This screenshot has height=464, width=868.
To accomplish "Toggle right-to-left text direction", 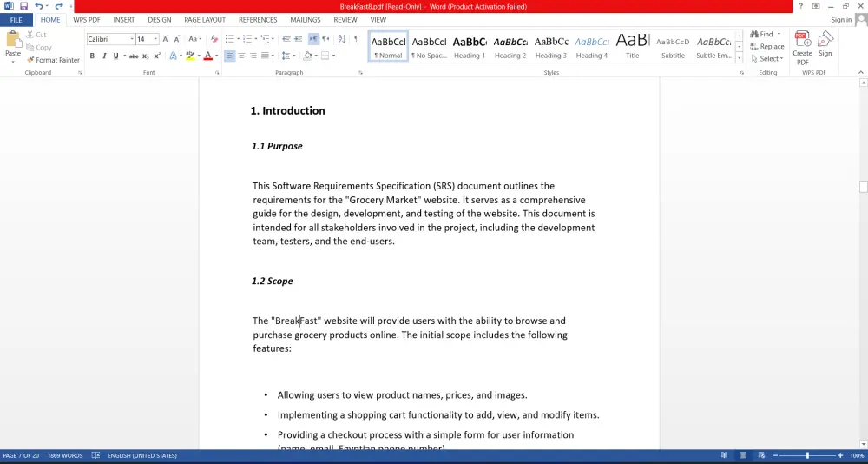I will (325, 39).
